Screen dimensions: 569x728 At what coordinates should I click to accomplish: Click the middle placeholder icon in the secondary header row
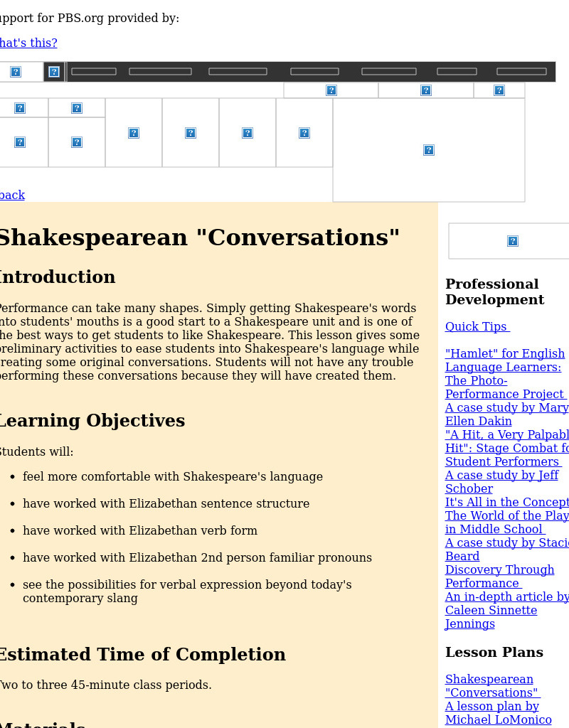(425, 90)
